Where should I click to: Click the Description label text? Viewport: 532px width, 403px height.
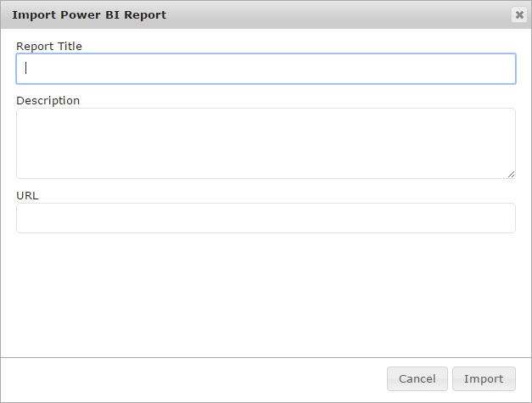48,100
